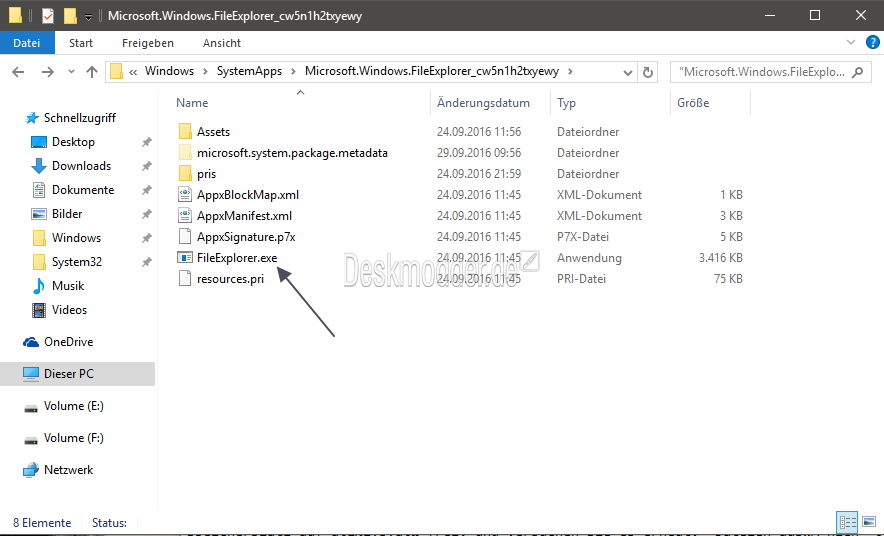
Task: Click the 3.416 KB size cell
Action: click(721, 258)
